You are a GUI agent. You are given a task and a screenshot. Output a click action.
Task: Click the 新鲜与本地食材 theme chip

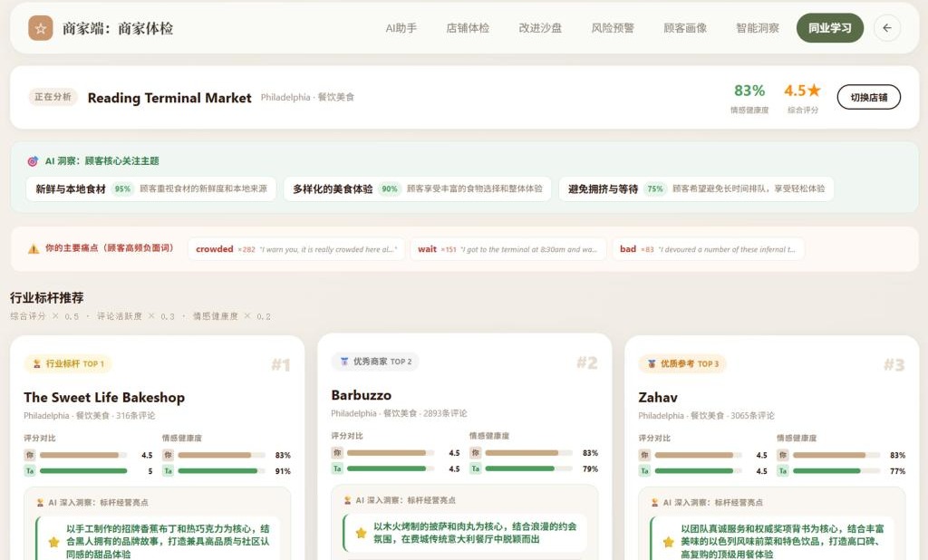coord(151,188)
